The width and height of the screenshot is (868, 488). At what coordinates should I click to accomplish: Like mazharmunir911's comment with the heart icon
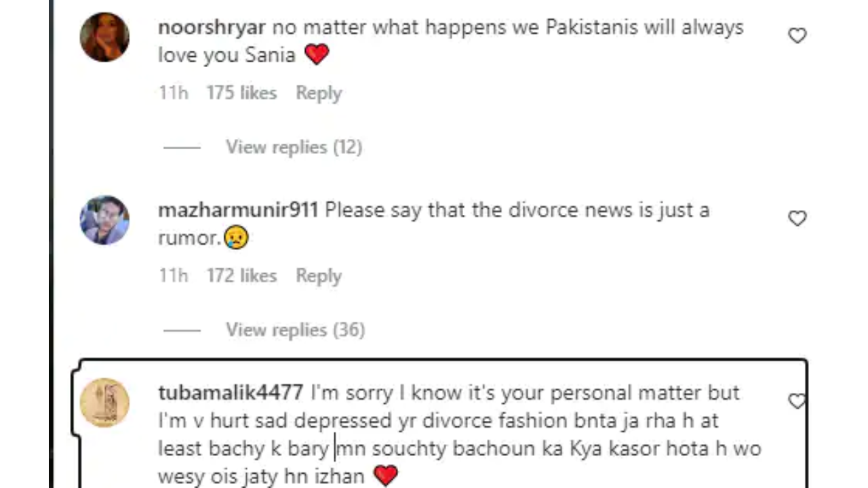797,218
